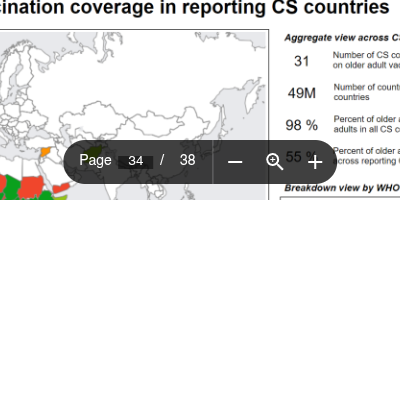Screen dimensions: 400x400
Task: Click the orange-colored country on the map
Action: (45, 152)
